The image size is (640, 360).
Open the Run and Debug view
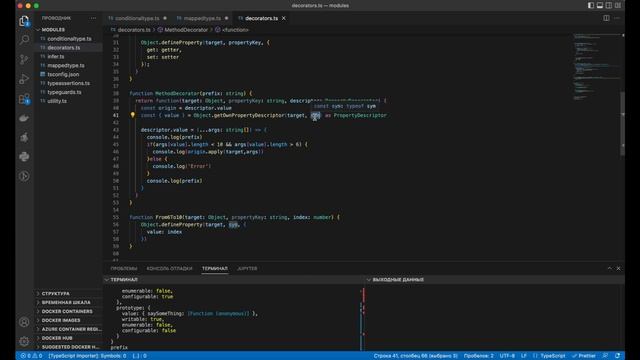tap(24, 79)
